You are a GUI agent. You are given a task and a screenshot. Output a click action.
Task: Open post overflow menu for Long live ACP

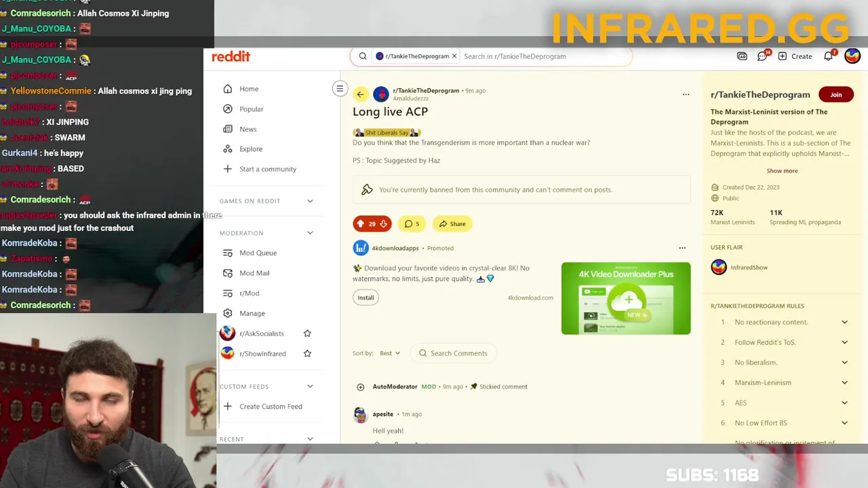click(x=686, y=94)
